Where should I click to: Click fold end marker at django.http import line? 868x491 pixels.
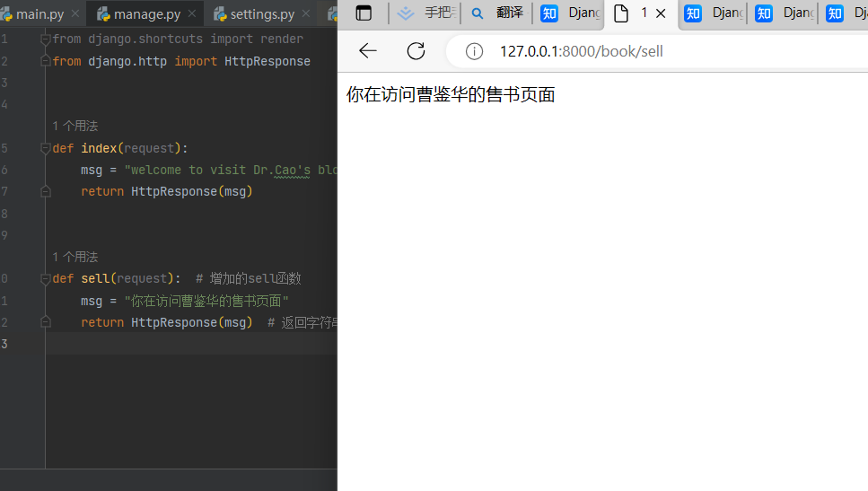46,61
